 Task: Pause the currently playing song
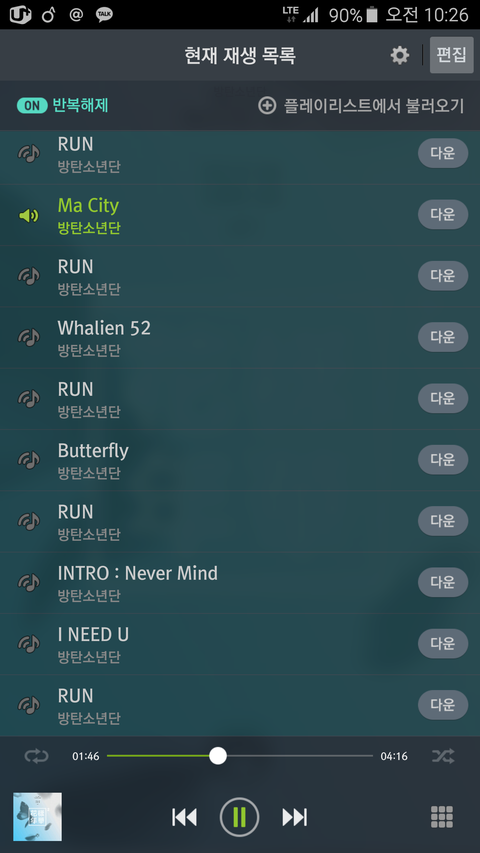(239, 817)
